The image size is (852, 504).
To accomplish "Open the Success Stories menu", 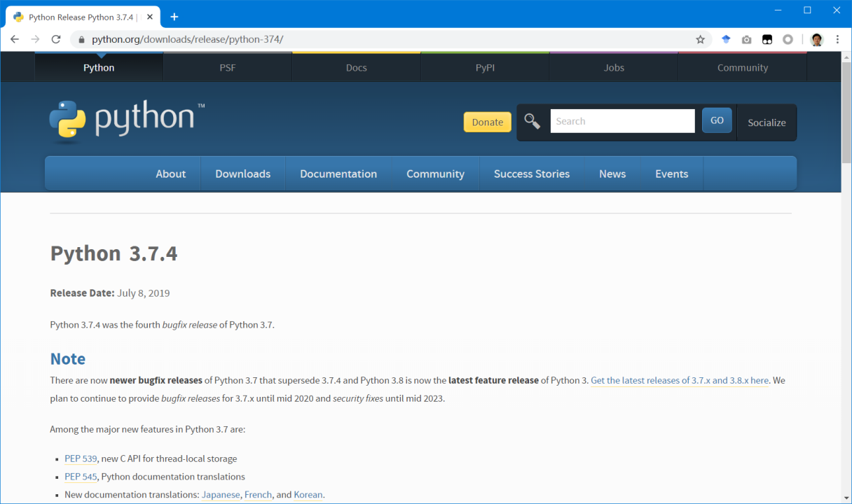I will tap(532, 174).
